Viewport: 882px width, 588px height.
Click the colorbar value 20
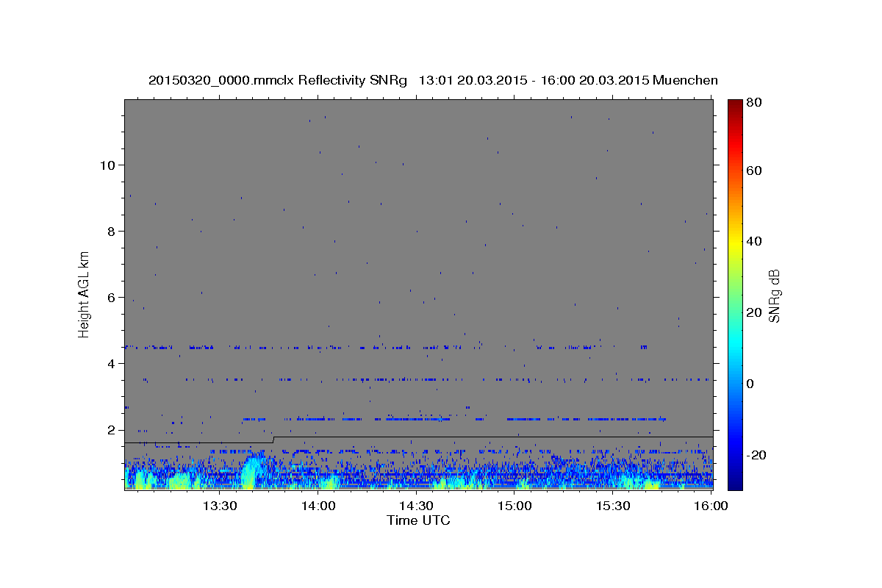[756, 312]
